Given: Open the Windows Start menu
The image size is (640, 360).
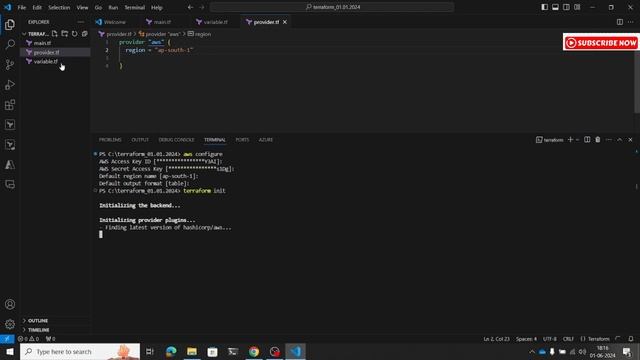Looking at the screenshot, I should click(10, 351).
